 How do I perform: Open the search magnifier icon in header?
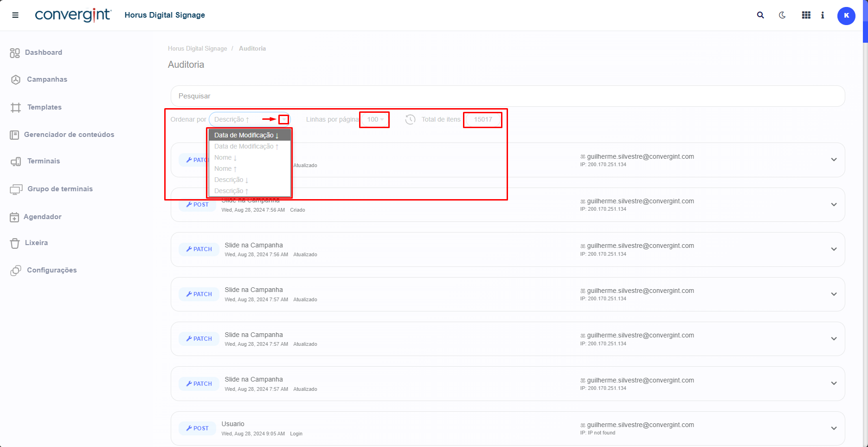(760, 15)
